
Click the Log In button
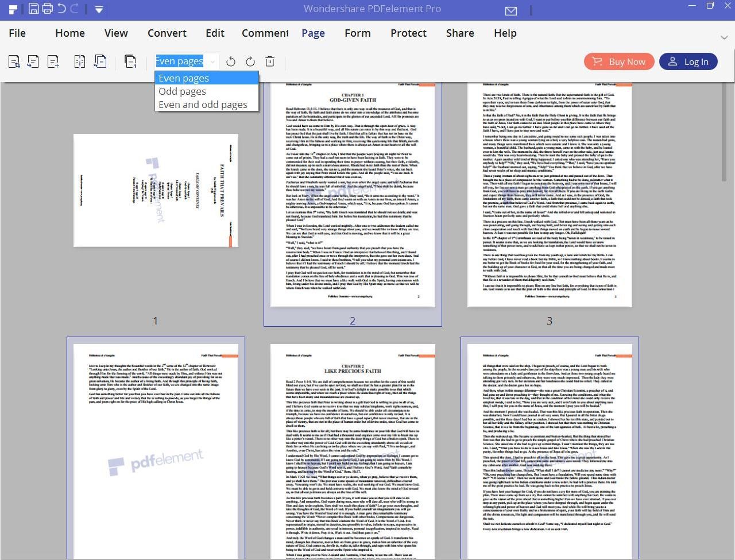688,61
